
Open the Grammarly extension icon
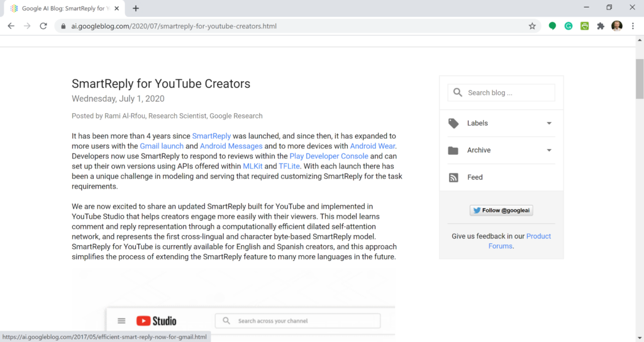pyautogui.click(x=569, y=26)
